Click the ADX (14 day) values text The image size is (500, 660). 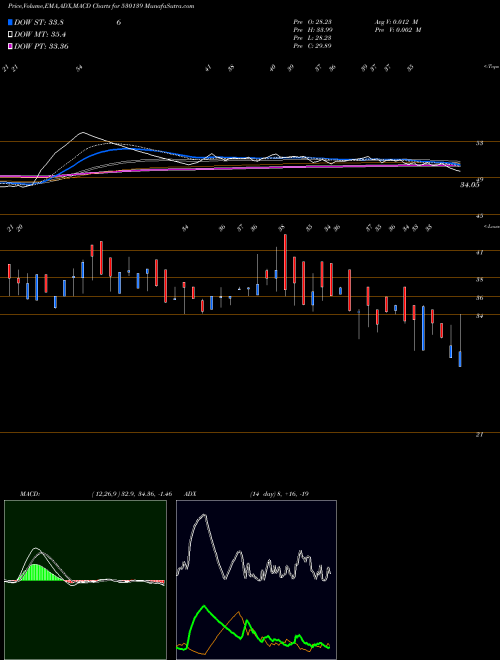tap(280, 494)
